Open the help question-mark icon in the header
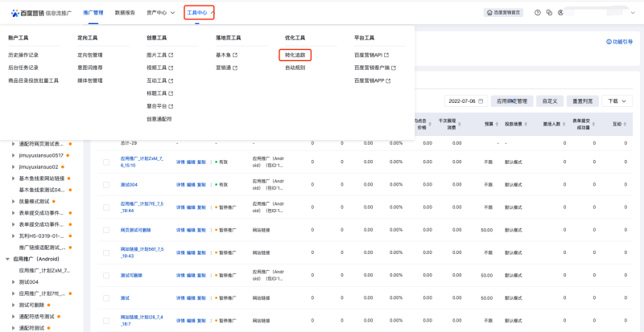The image size is (644, 332). point(538,13)
